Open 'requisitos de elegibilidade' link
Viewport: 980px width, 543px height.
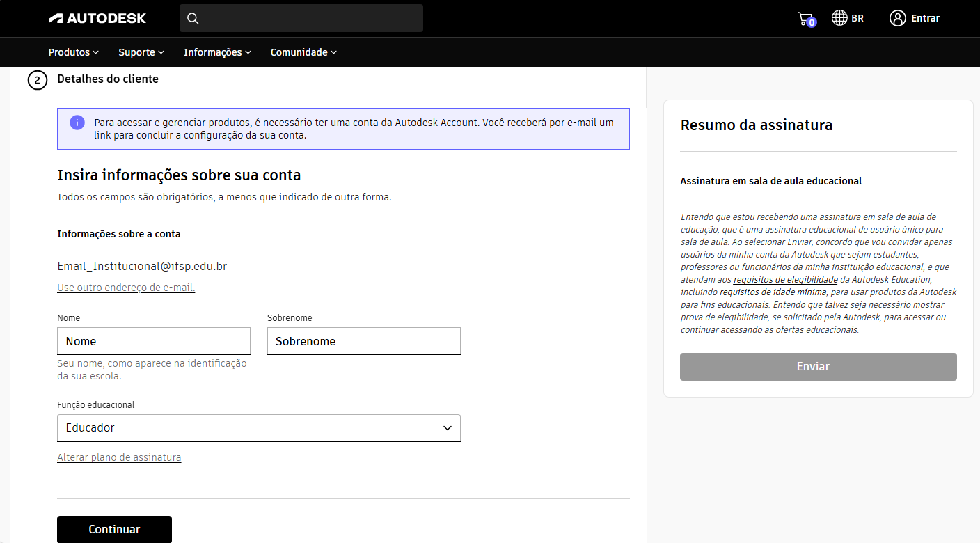[786, 280]
